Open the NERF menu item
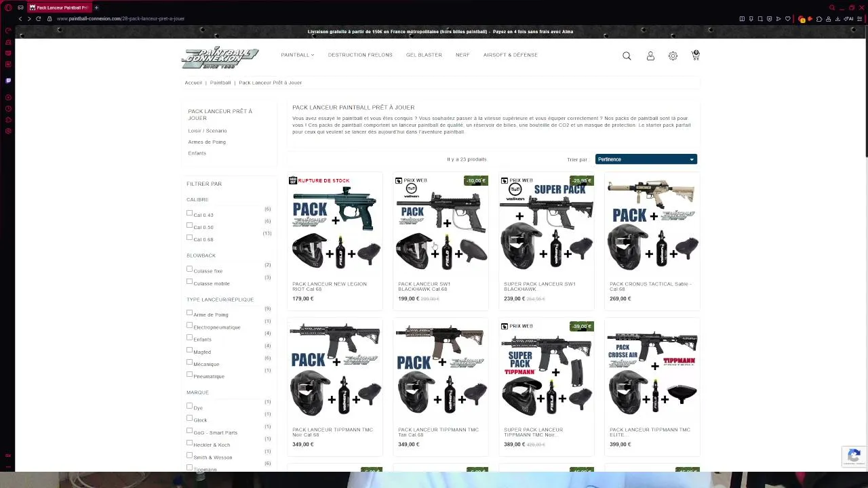This screenshot has width=868, height=488. pyautogui.click(x=462, y=55)
